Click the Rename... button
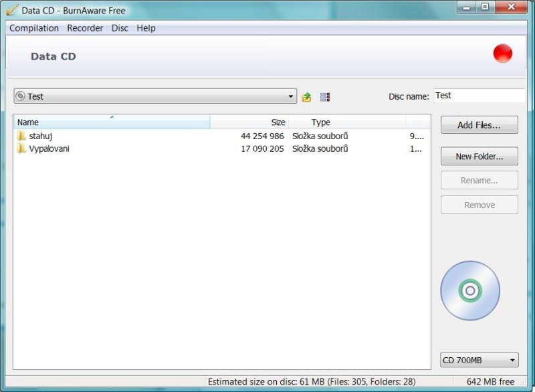The width and height of the screenshot is (535, 392). click(x=479, y=180)
